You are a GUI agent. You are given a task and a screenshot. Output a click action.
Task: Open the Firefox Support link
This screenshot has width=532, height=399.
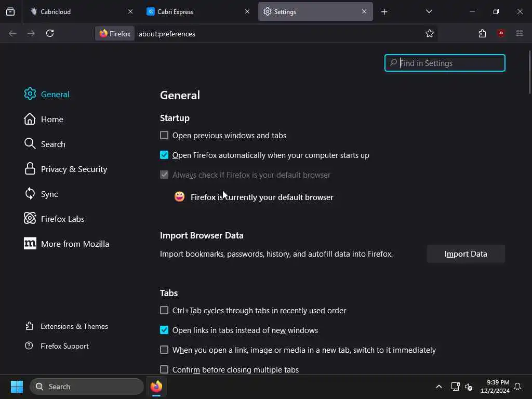click(x=64, y=346)
